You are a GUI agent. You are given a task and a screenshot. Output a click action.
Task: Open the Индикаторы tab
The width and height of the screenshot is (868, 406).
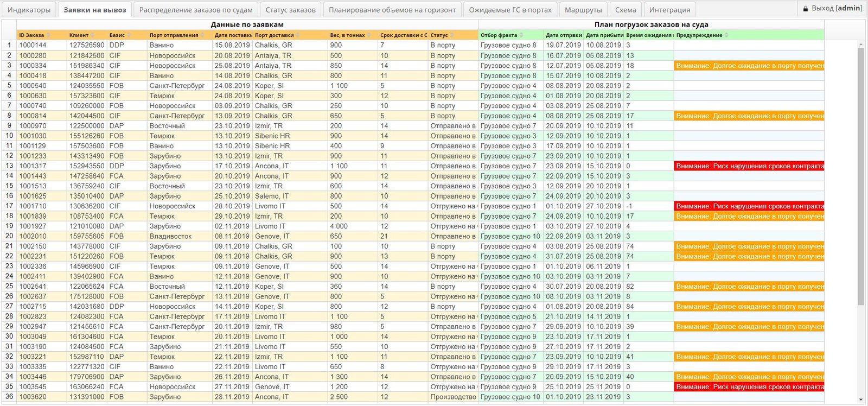29,10
